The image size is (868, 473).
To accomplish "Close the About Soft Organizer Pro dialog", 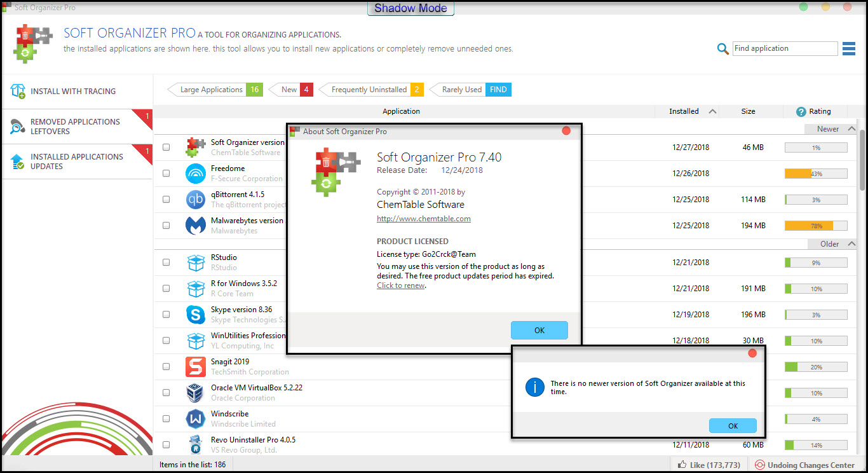I will point(566,131).
